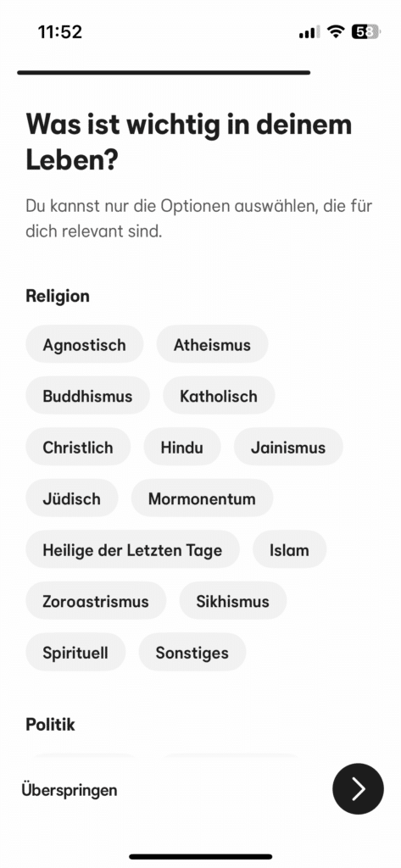Choose the Mormonentum option
401x868 pixels.
(x=202, y=498)
